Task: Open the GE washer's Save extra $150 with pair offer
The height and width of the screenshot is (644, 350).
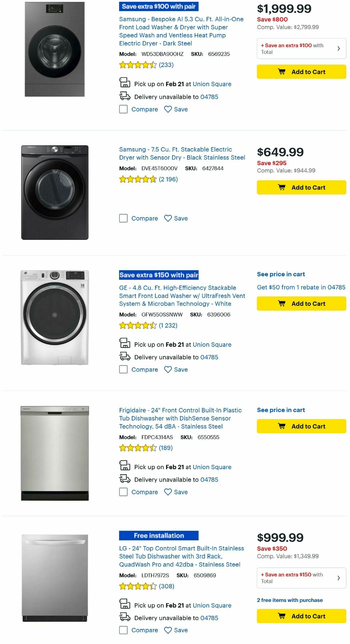Action: tap(158, 275)
